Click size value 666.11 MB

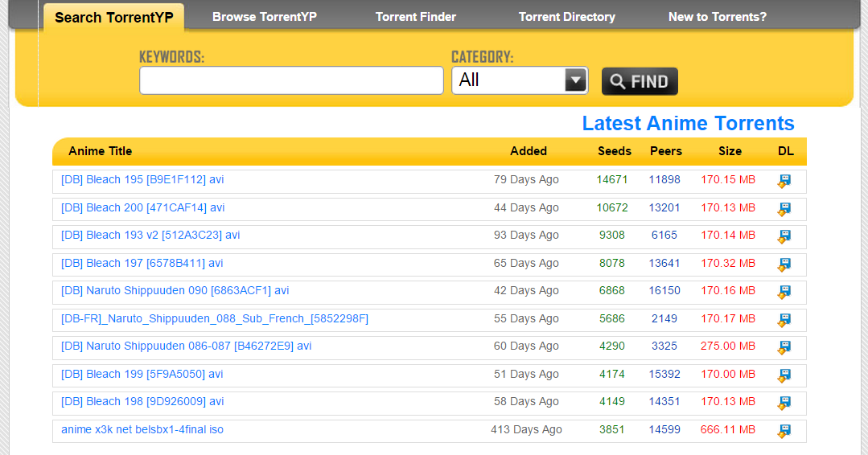coord(728,429)
